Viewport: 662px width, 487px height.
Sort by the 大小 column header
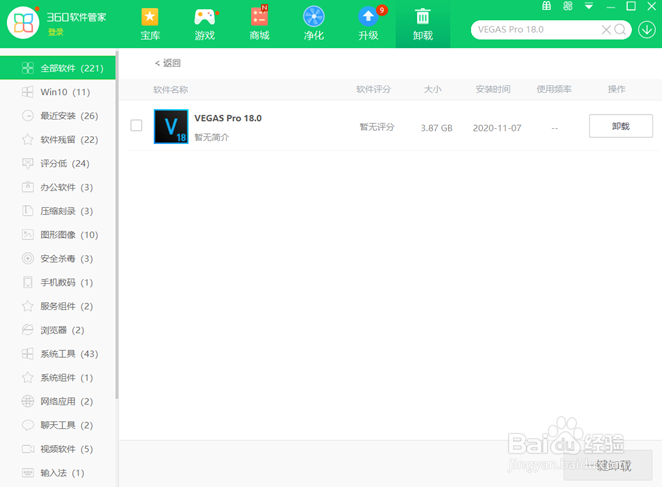(x=432, y=89)
